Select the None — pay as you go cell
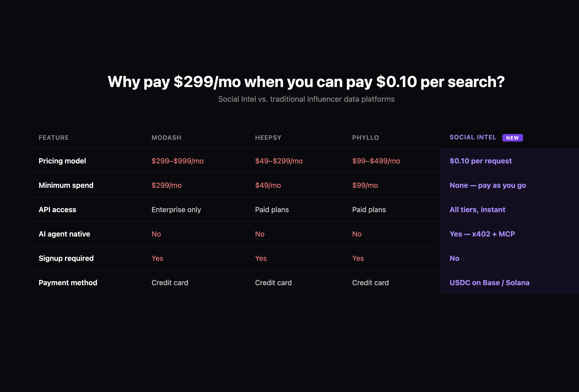 tap(488, 185)
